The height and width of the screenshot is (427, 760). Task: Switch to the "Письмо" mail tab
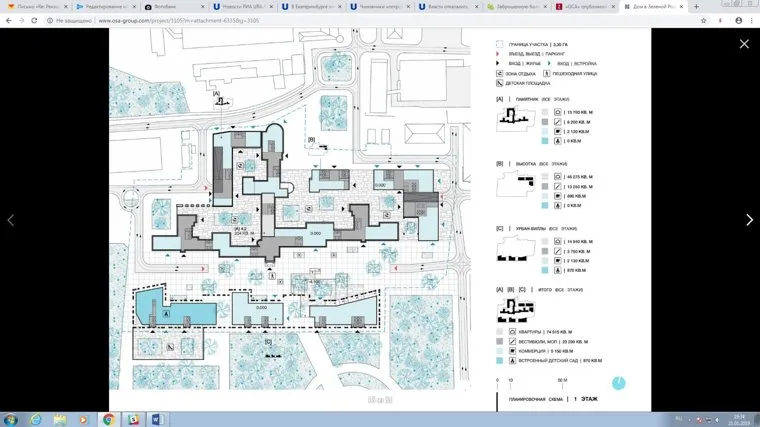click(x=35, y=6)
